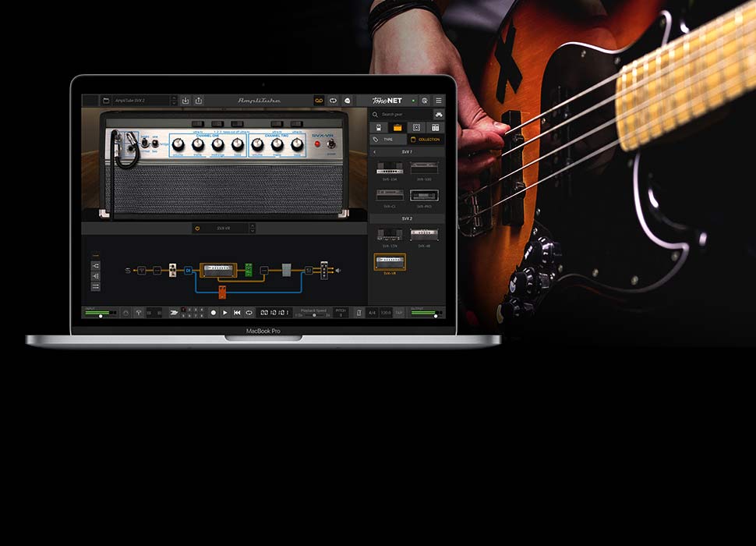
Task: Open the stomp pedals gear category
Action: click(x=379, y=128)
